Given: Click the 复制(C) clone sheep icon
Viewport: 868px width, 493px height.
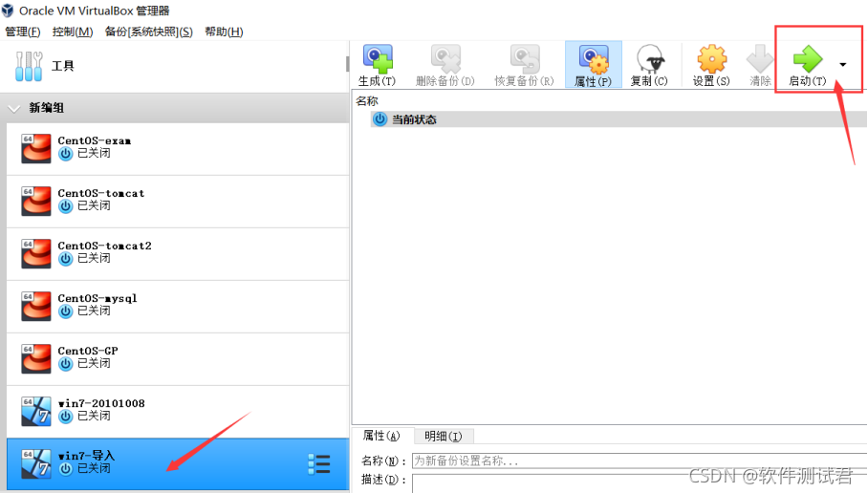Looking at the screenshot, I should coord(650,58).
